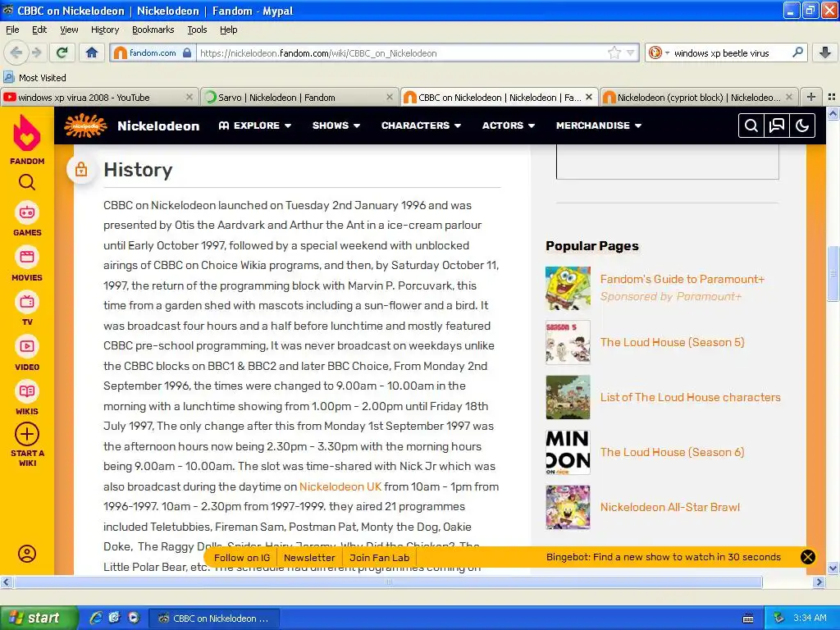Open the History menu

tap(104, 30)
